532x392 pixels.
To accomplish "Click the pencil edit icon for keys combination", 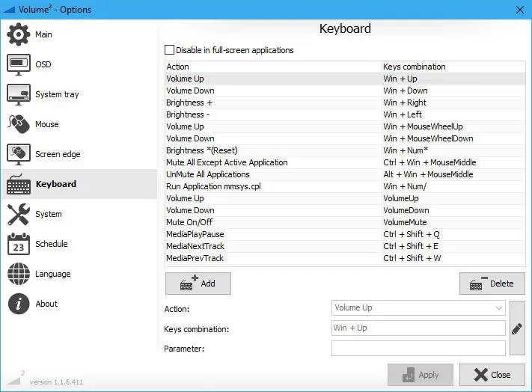I will pyautogui.click(x=516, y=328).
